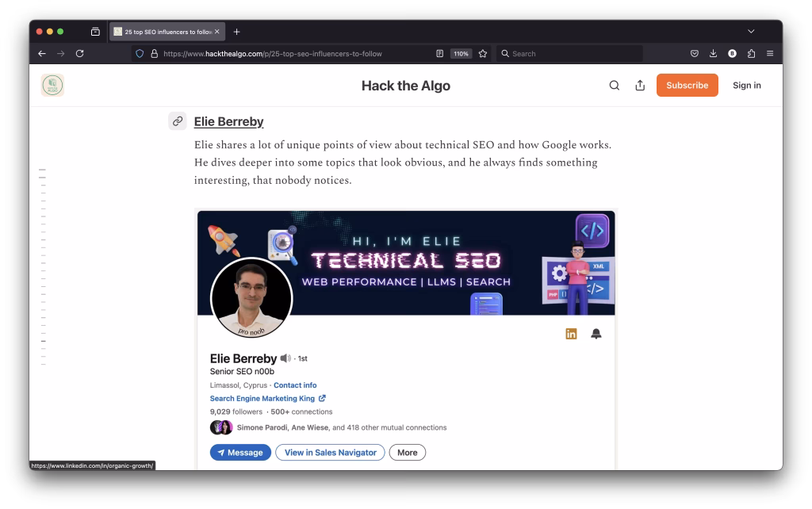The height and width of the screenshot is (509, 812).
Task: Click Sign in
Action: 747,86
